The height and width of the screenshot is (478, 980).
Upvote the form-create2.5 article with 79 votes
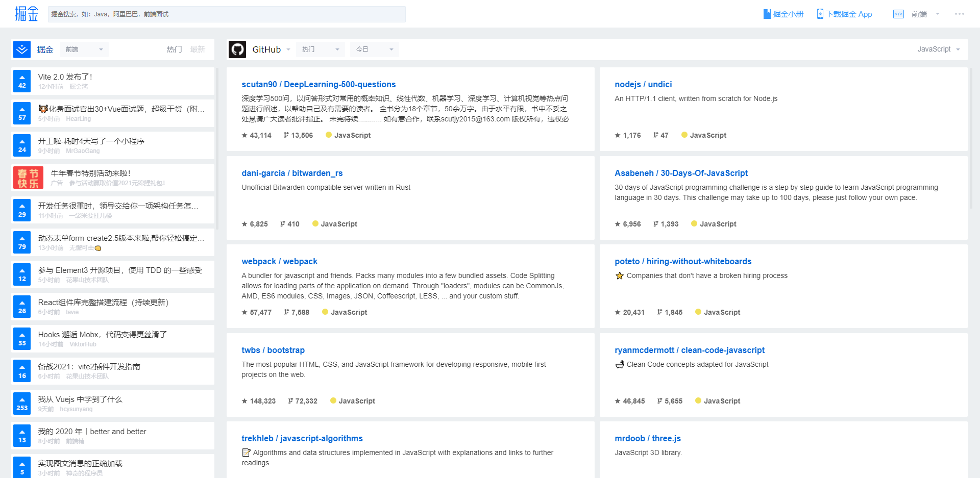(22, 242)
